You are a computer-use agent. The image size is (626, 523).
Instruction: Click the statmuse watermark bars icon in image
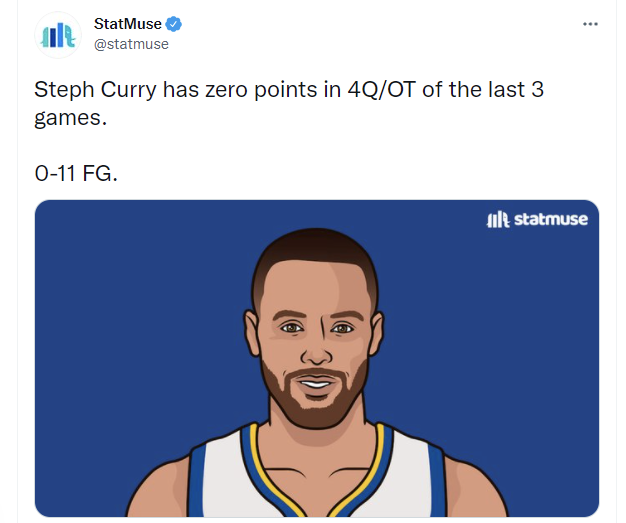(497, 219)
